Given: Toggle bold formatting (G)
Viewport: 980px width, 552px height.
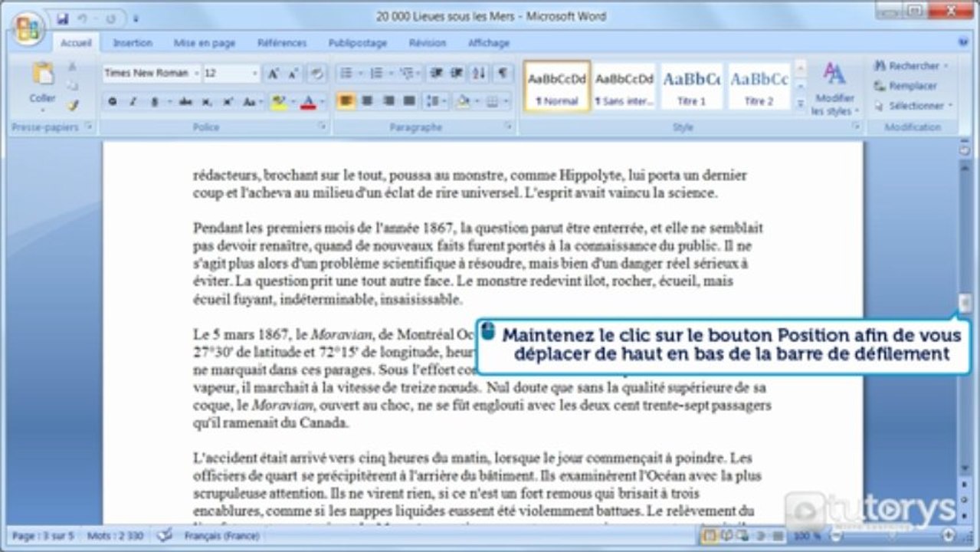Looking at the screenshot, I should coord(113,101).
